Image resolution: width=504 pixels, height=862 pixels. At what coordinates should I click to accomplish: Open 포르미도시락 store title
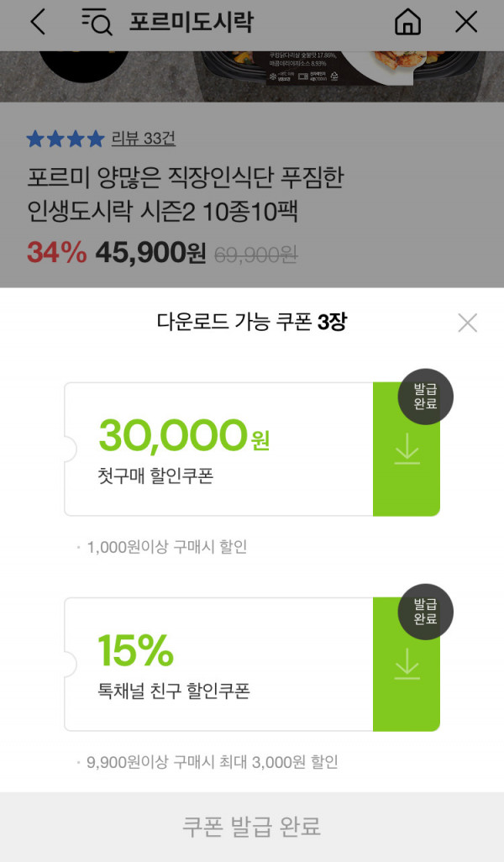192,22
